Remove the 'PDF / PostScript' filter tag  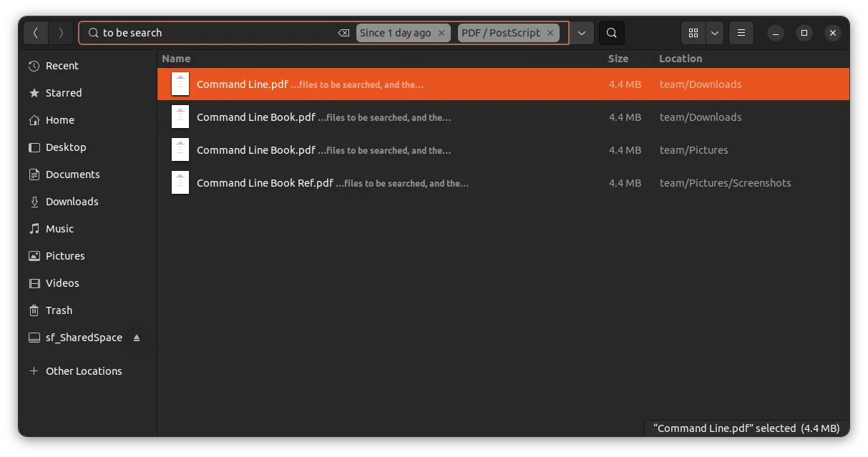[x=550, y=33]
